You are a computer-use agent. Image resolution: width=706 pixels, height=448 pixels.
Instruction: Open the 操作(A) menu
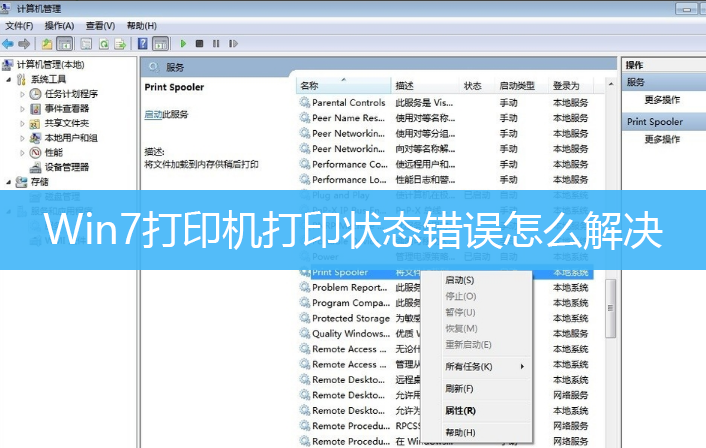point(59,26)
